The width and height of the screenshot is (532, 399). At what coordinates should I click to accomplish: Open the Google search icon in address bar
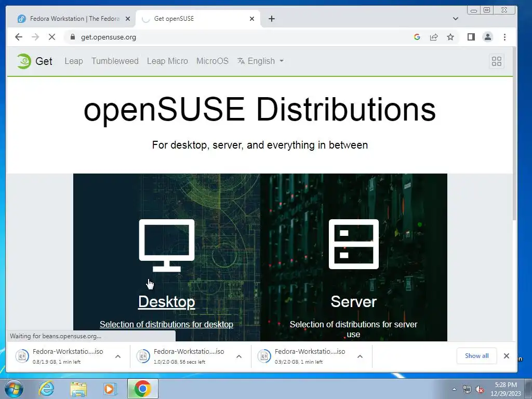coord(417,37)
